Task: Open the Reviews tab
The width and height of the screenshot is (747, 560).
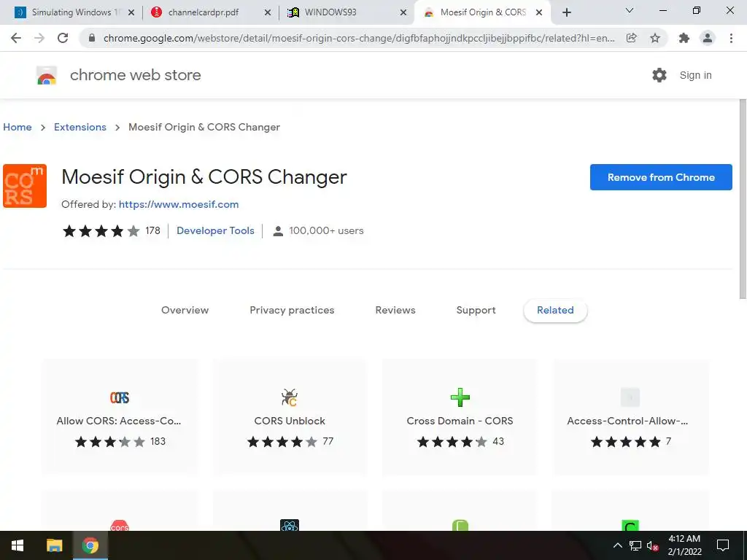Action: [x=395, y=311]
